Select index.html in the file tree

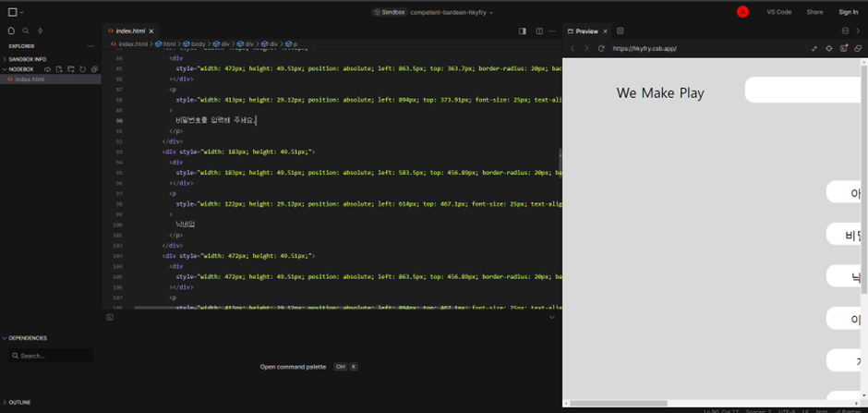point(51,79)
